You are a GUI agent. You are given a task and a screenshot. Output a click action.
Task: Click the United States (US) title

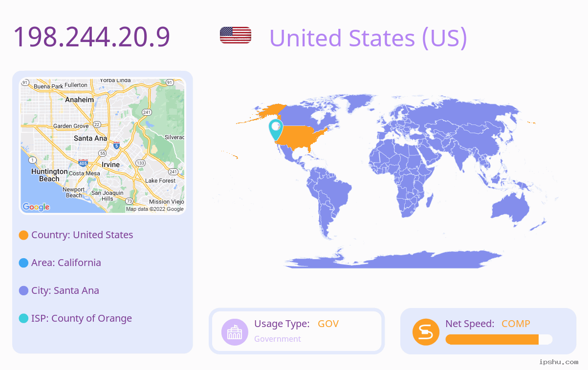click(x=368, y=38)
